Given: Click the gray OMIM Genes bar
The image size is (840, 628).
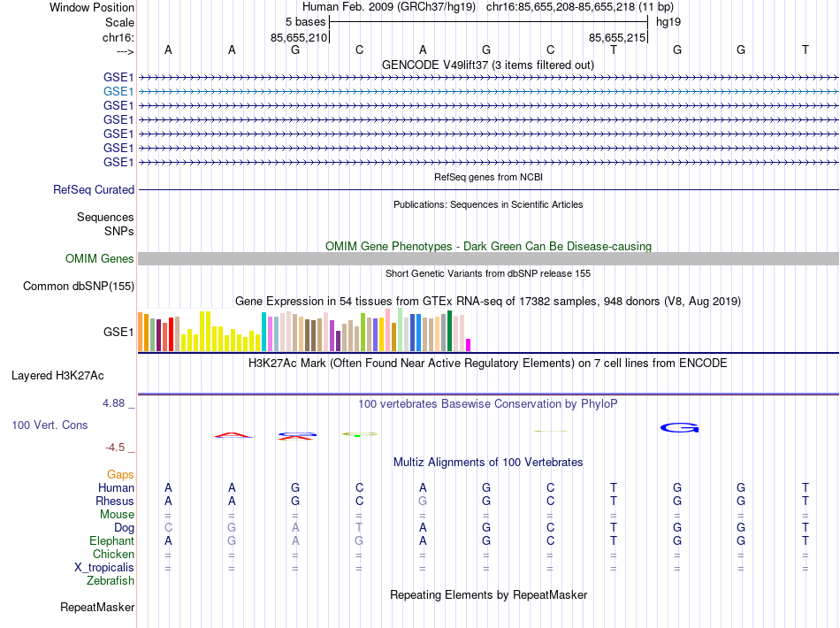Looking at the screenshot, I should (x=488, y=259).
